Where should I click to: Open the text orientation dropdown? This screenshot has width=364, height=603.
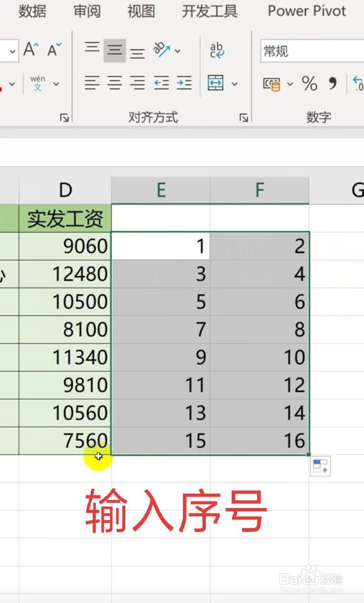pyautogui.click(x=178, y=50)
